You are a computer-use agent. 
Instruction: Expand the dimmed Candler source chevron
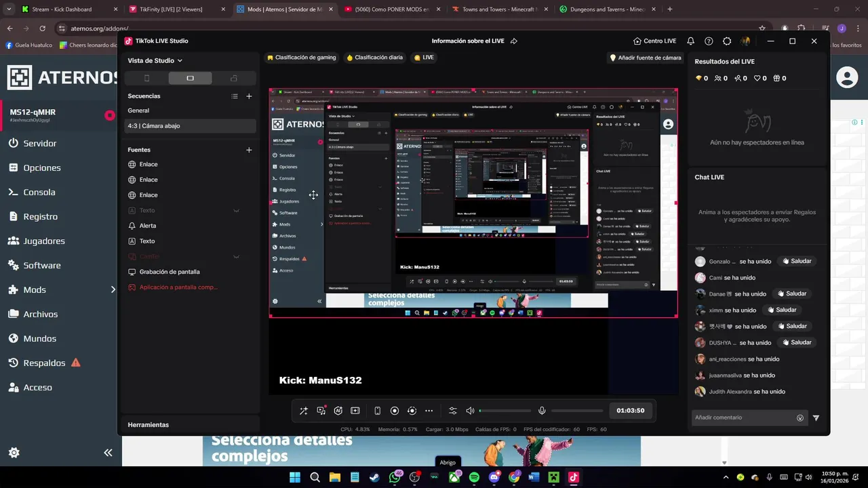(237, 257)
